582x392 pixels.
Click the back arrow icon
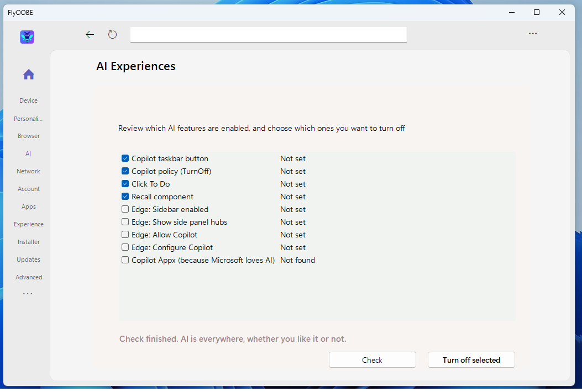tap(90, 35)
